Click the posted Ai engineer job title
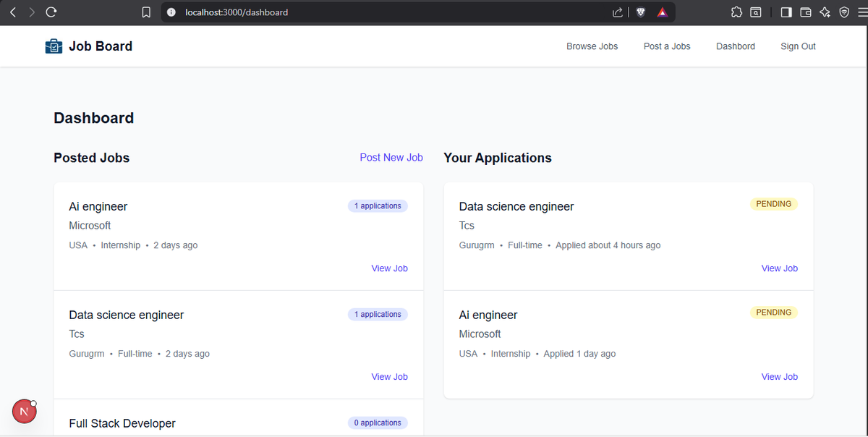868x437 pixels. pos(98,207)
